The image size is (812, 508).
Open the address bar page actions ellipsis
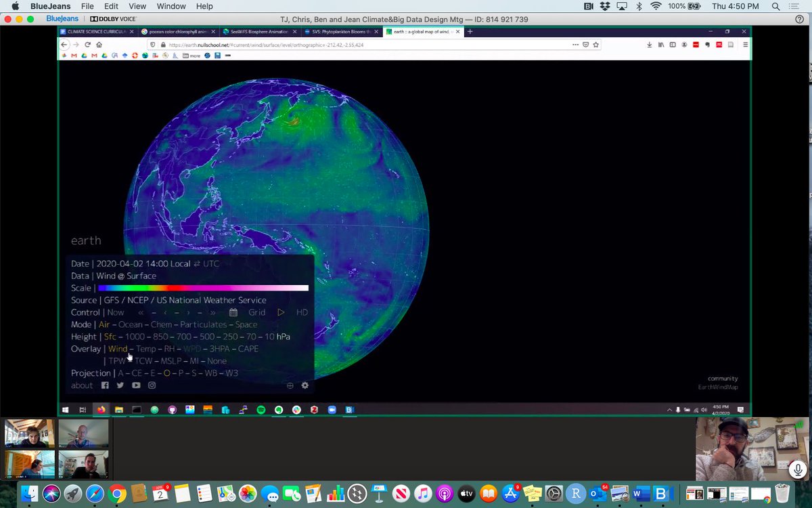click(x=575, y=45)
